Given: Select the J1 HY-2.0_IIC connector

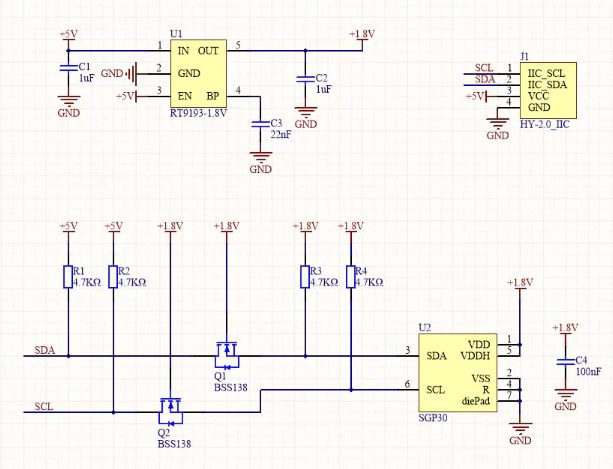Looking at the screenshot, I should click(x=545, y=88).
